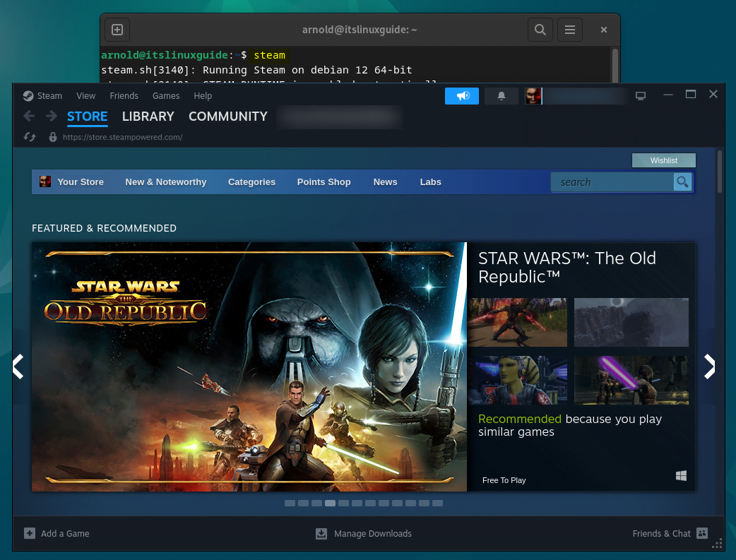
Task: Switch to the LIBRARY tab
Action: click(x=148, y=117)
